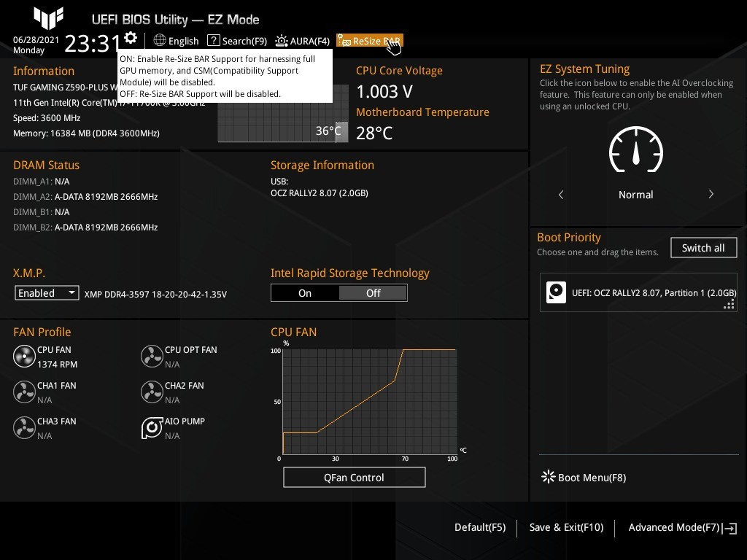Click the AI Overclocking gauge icon
This screenshot has width=747, height=560.
pyautogui.click(x=636, y=149)
